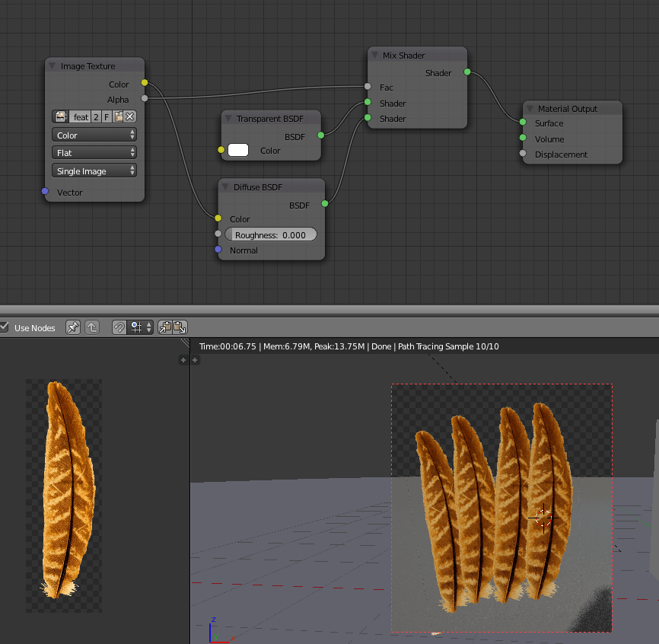Open the Single Image source dropdown
659x644 pixels.
94,171
